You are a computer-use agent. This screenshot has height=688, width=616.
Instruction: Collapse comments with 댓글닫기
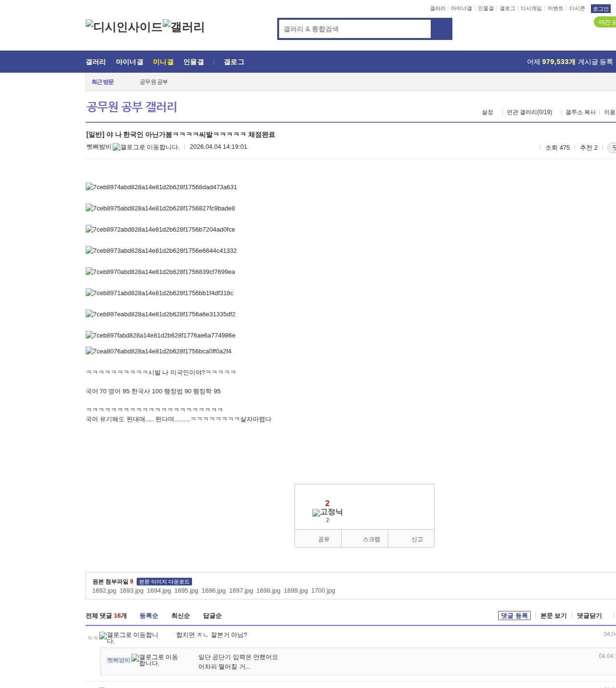590,616
